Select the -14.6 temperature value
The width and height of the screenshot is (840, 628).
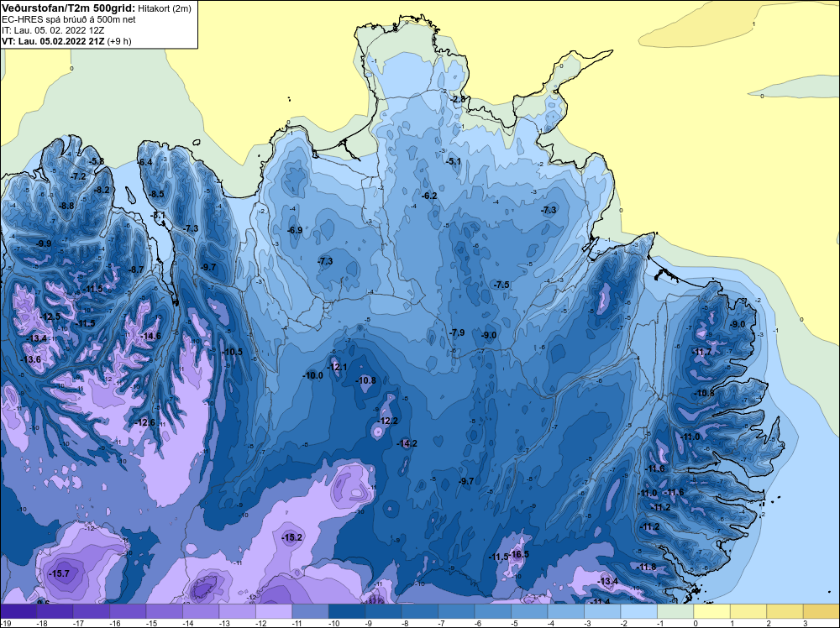pyautogui.click(x=150, y=336)
